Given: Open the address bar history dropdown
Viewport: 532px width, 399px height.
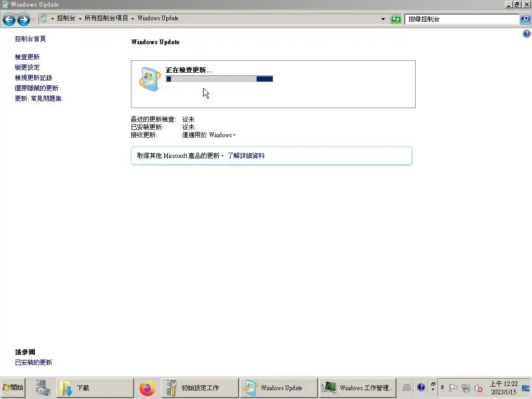Looking at the screenshot, I should pyautogui.click(x=383, y=19).
